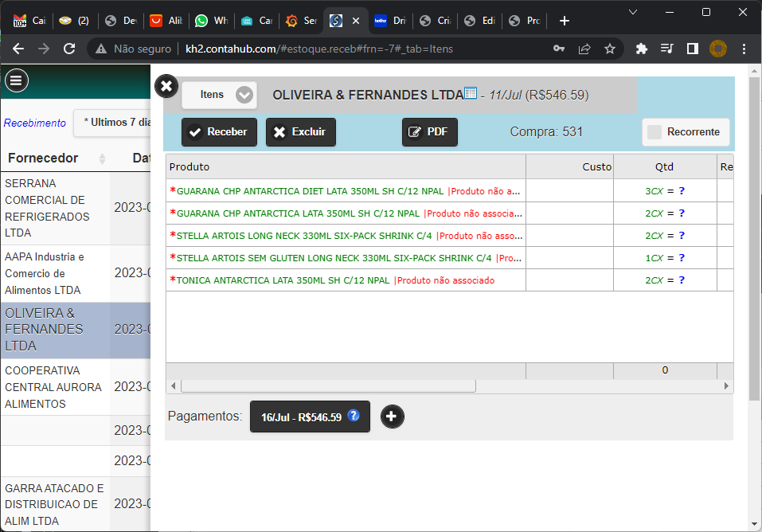Click the browser address bar URL
Image resolution: width=762 pixels, height=532 pixels.
pyautogui.click(x=319, y=49)
